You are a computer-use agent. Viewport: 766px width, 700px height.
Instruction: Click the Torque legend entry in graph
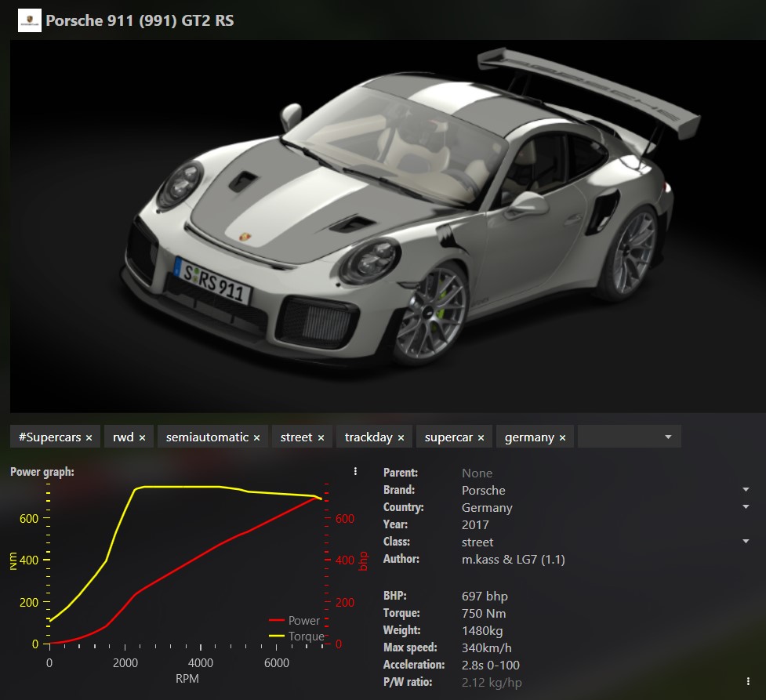296,636
